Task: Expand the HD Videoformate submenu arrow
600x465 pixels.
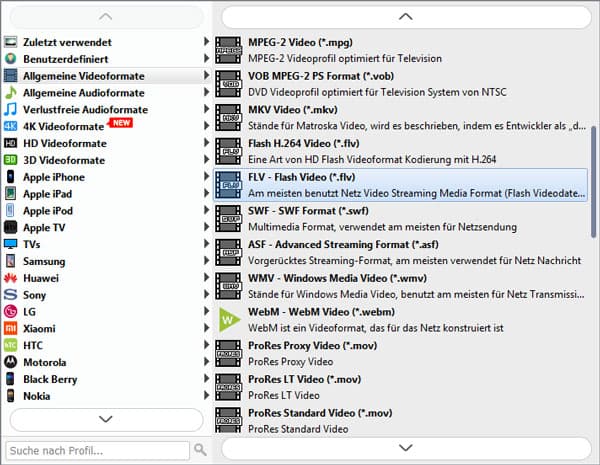Action: (206, 143)
